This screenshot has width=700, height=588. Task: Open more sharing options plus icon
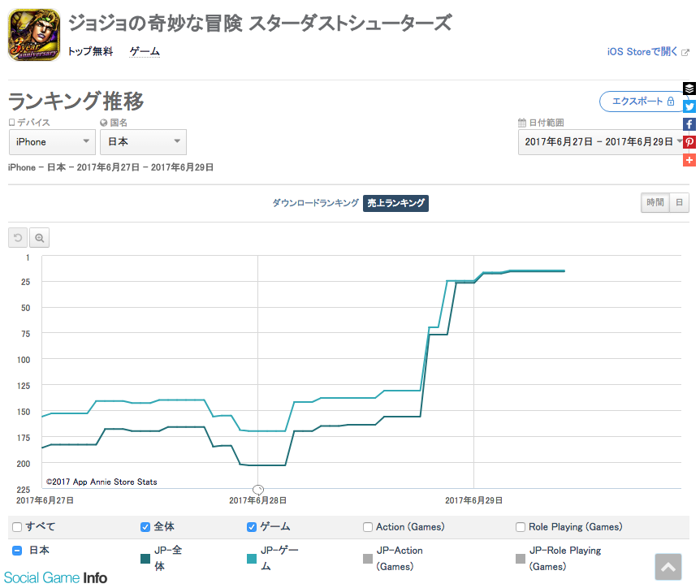(689, 160)
